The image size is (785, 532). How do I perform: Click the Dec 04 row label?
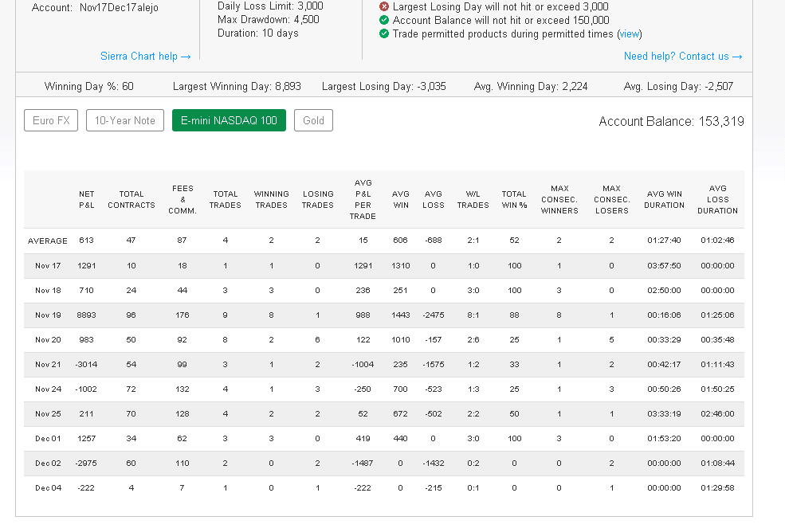[x=48, y=488]
